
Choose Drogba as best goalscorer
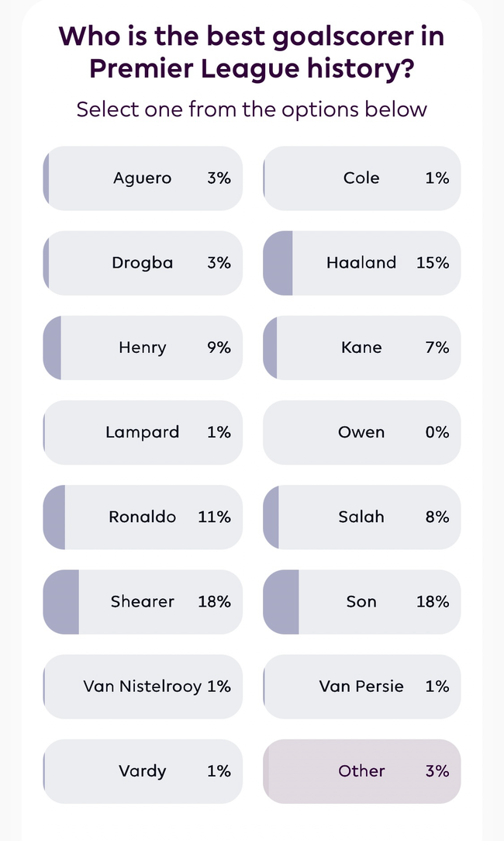[143, 263]
